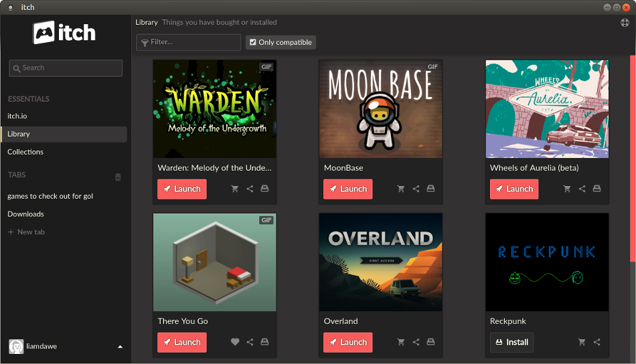Click the shopping cart icon for Overland
636x364 pixels.
[x=401, y=342]
